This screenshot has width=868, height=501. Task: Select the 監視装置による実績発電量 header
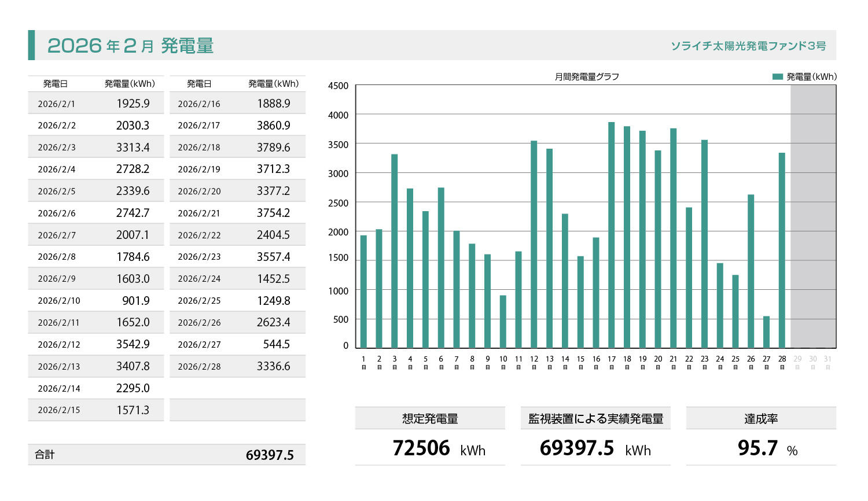pyautogui.click(x=595, y=418)
